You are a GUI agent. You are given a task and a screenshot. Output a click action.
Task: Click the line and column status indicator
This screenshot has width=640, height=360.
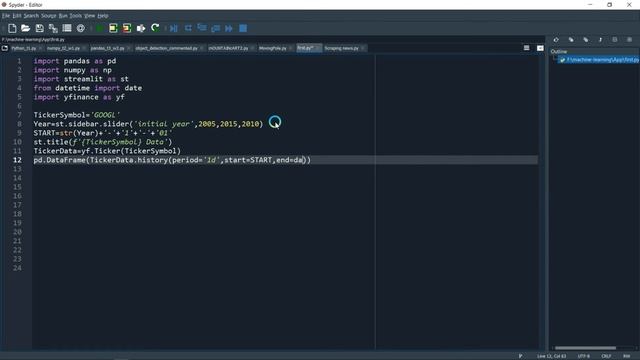pos(551,356)
